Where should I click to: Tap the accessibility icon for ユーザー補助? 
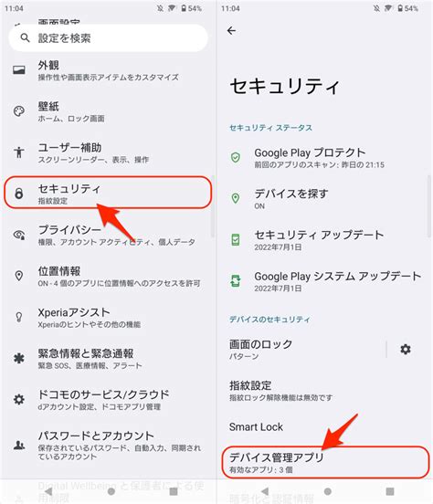(x=19, y=152)
